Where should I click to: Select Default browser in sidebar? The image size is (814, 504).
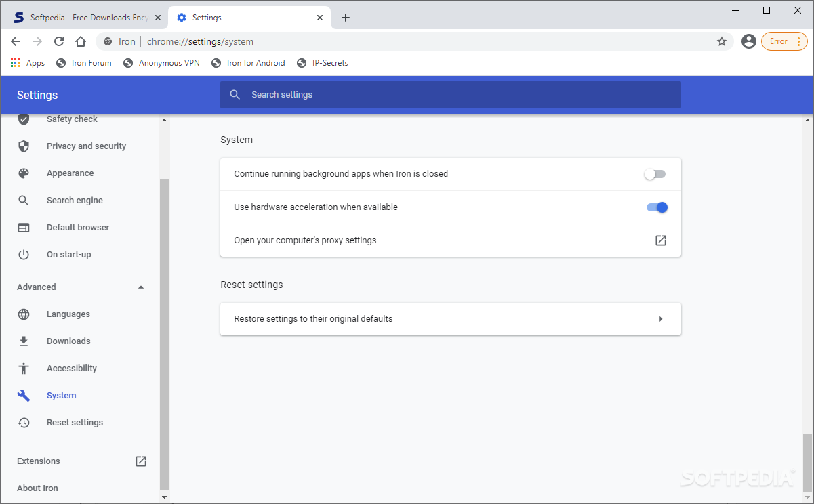tap(78, 228)
